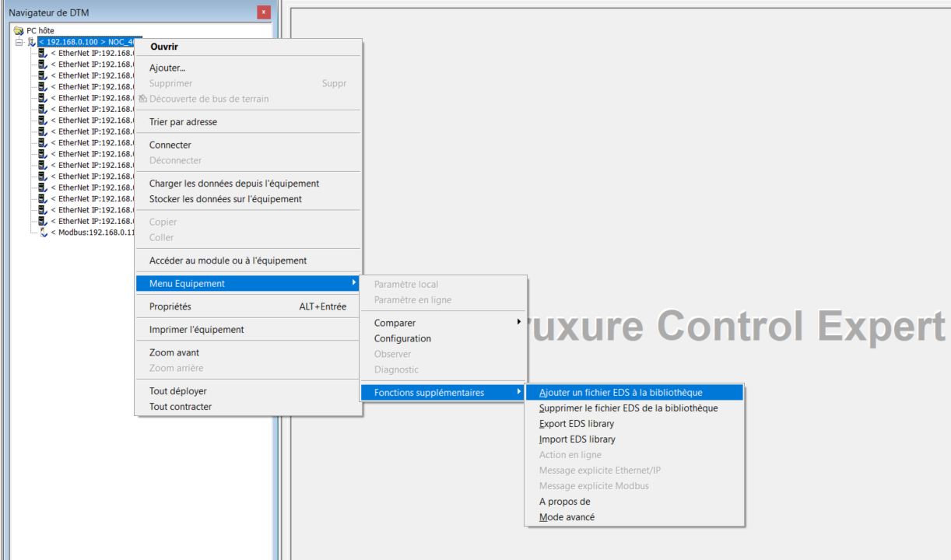Screen dimensions: 951x560
Task: Click Stocker les données sur l'équipement
Action: point(225,199)
